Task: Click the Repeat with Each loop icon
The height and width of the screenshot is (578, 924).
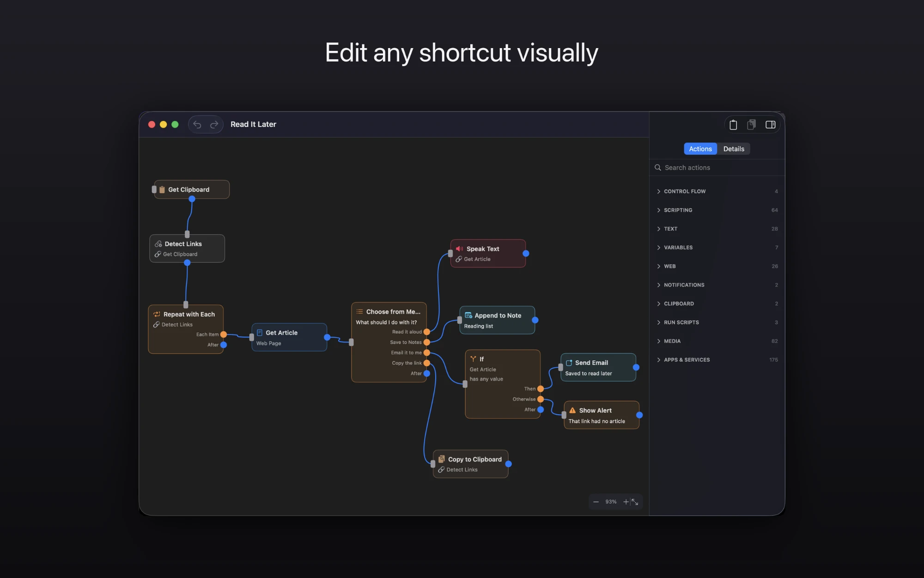Action: (157, 314)
